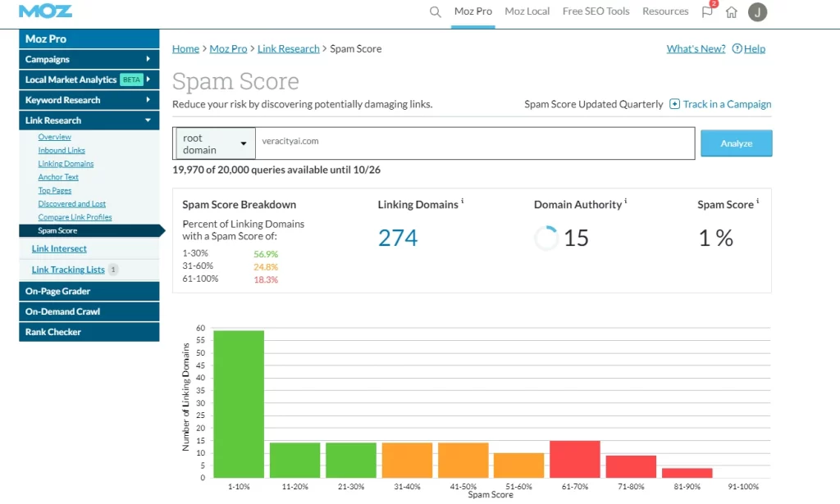
Task: Open the search magnifier icon
Action: [435, 11]
